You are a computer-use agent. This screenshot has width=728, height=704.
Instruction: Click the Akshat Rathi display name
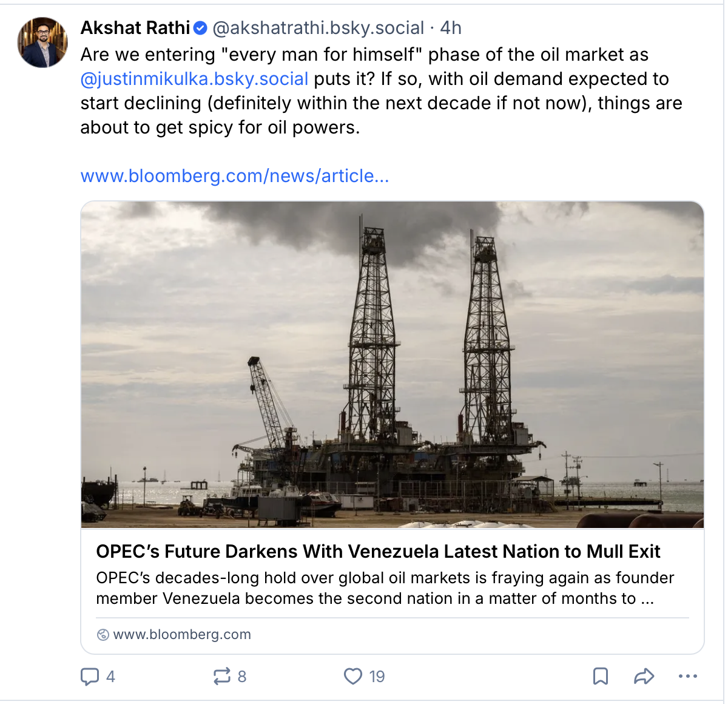click(x=135, y=28)
